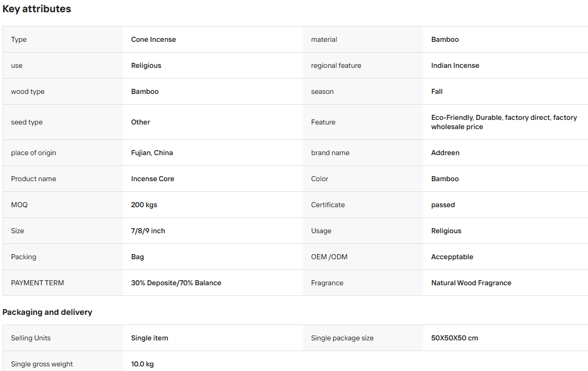
Task: Click the wood type row label
Action: coord(28,91)
